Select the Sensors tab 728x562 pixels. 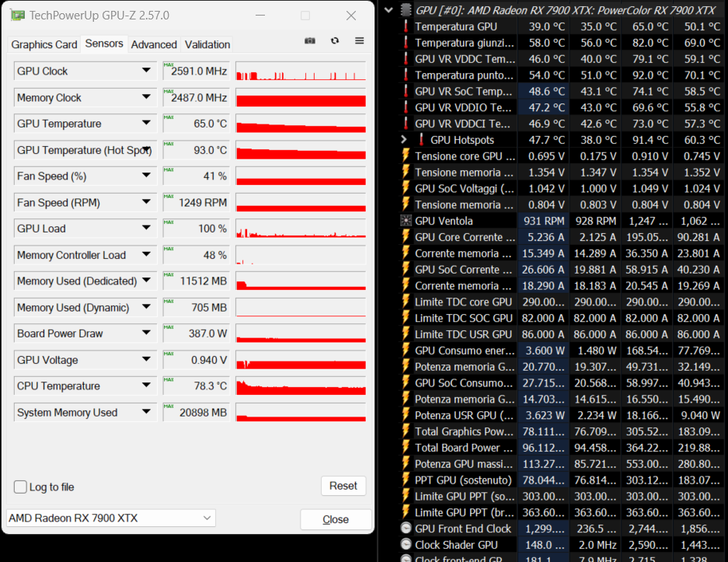click(104, 44)
